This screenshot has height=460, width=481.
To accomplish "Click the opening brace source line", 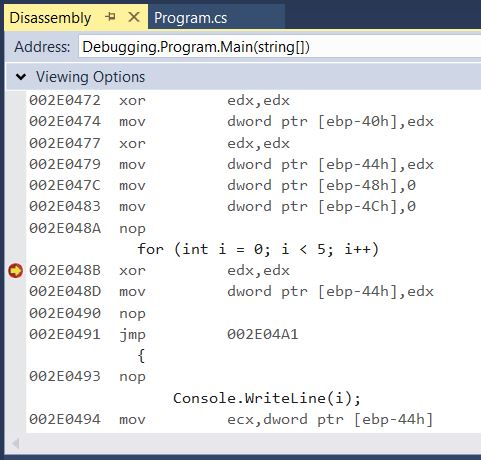I will (141, 355).
